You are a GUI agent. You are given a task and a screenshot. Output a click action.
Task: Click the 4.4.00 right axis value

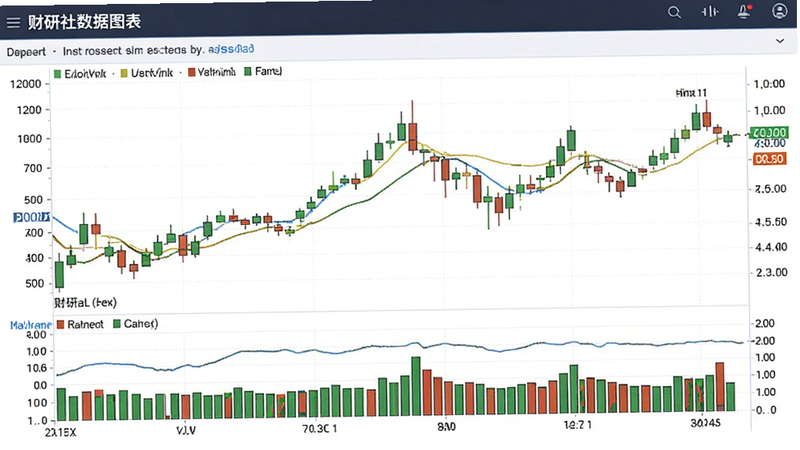pos(771,247)
